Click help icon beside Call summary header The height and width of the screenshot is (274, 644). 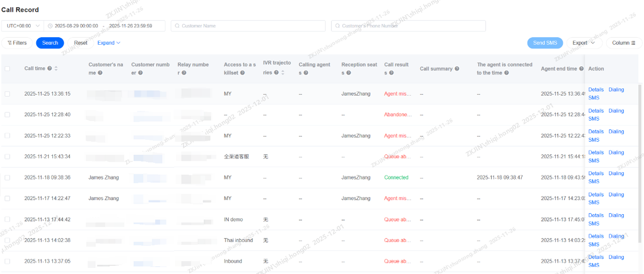(457, 69)
